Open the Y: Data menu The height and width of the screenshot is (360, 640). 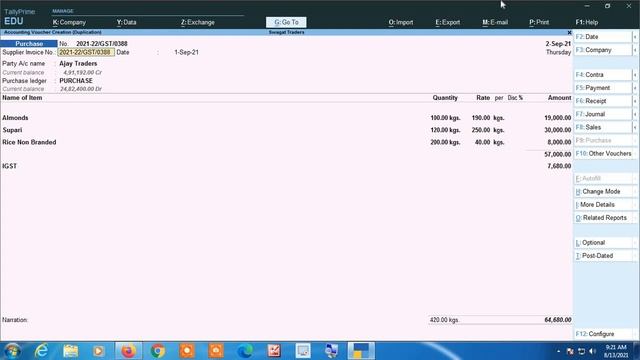pyautogui.click(x=127, y=22)
